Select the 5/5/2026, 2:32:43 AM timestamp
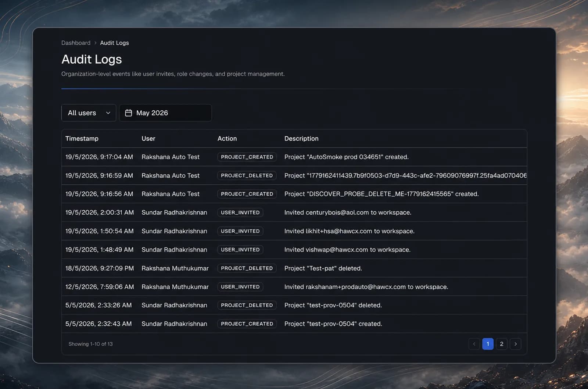 pyautogui.click(x=98, y=324)
